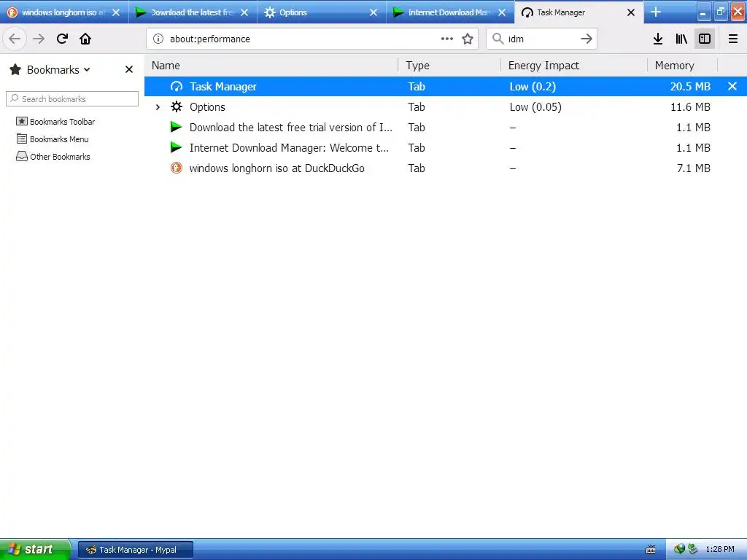Bookmark this page with star icon
747x560 pixels.
tap(468, 39)
